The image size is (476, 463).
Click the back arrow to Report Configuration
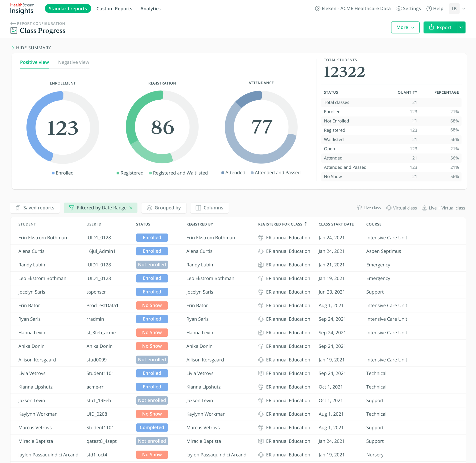13,23
